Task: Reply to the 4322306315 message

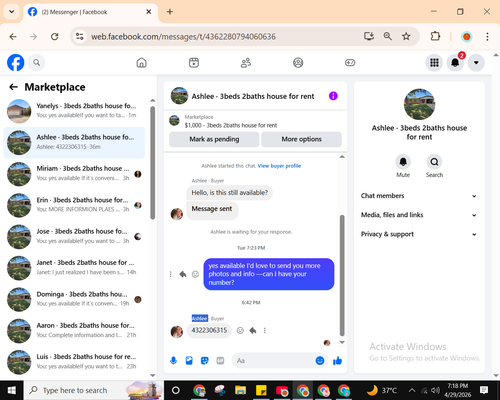Action: (x=253, y=330)
